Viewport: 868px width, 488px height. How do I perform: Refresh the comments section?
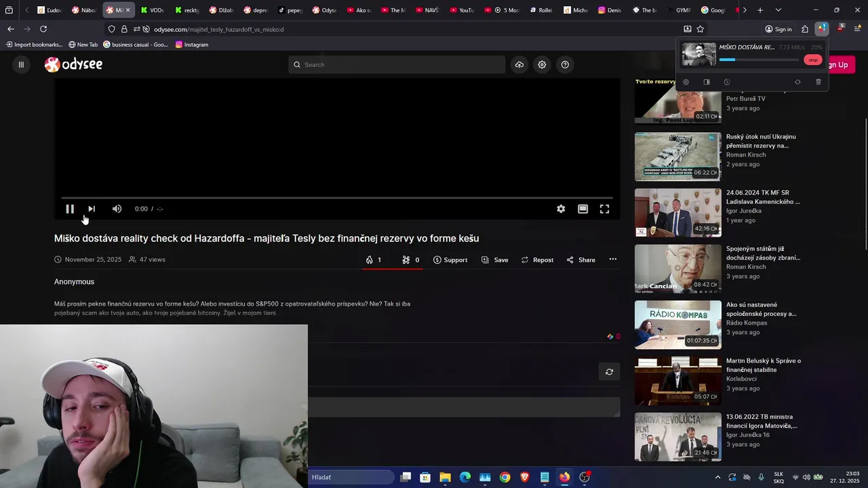pyautogui.click(x=609, y=371)
